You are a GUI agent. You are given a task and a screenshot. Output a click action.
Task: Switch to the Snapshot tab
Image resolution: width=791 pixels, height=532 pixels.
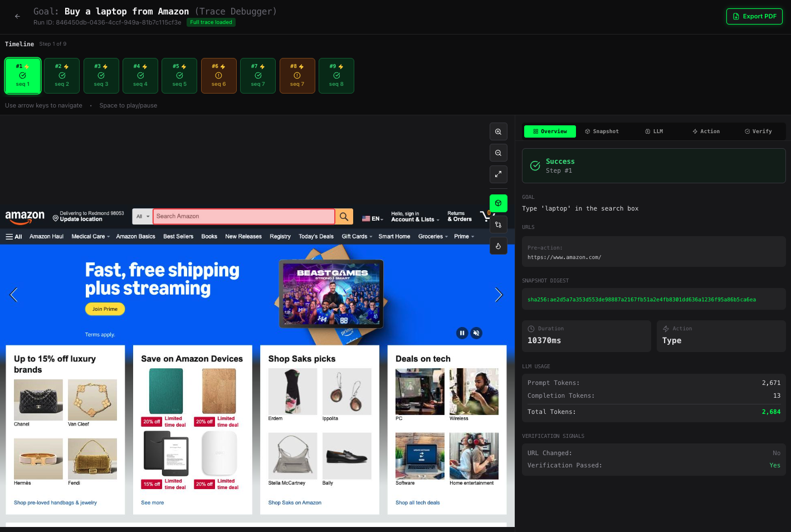(x=602, y=131)
